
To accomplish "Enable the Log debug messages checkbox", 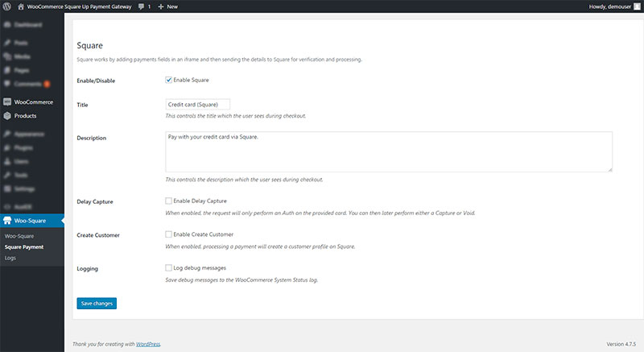I will [168, 267].
